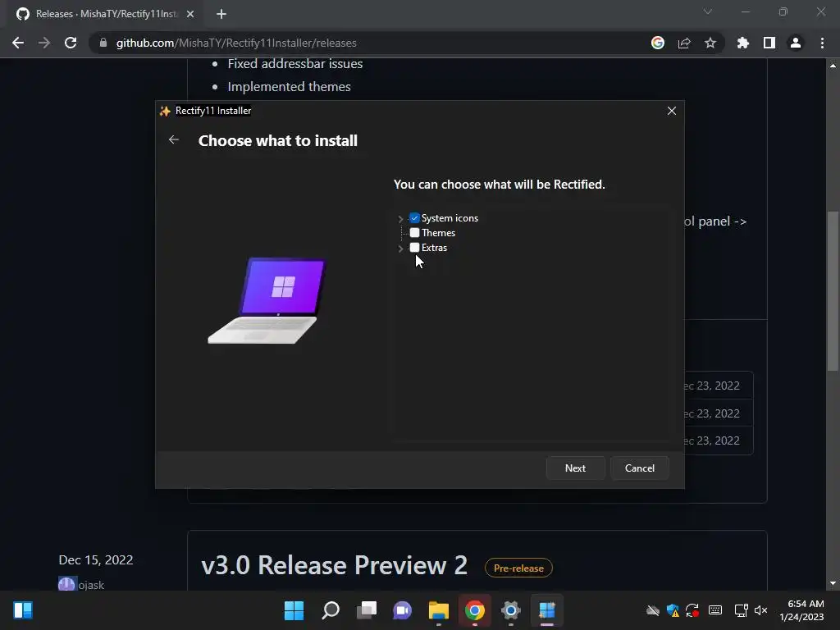Reload the GitHub releases page

pyautogui.click(x=71, y=43)
